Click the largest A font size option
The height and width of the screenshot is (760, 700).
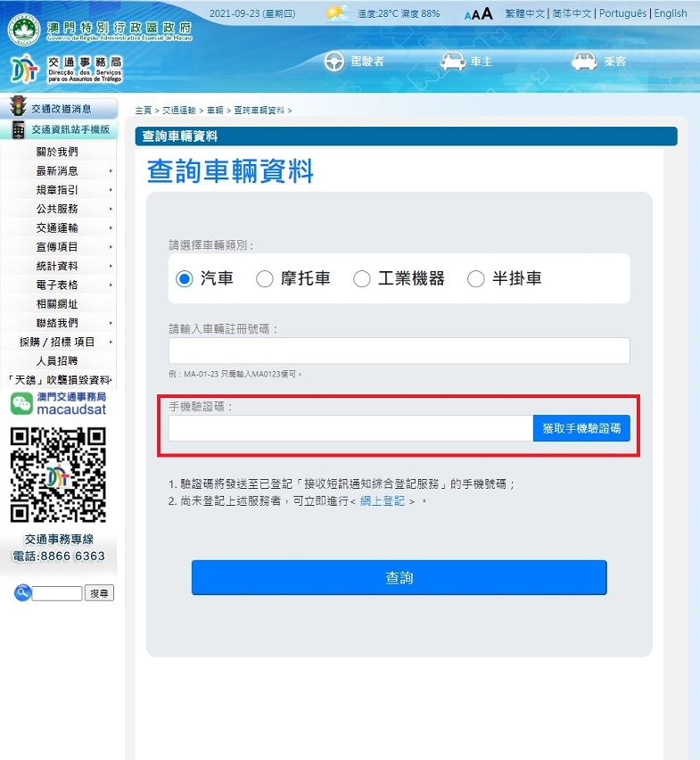pyautogui.click(x=487, y=13)
